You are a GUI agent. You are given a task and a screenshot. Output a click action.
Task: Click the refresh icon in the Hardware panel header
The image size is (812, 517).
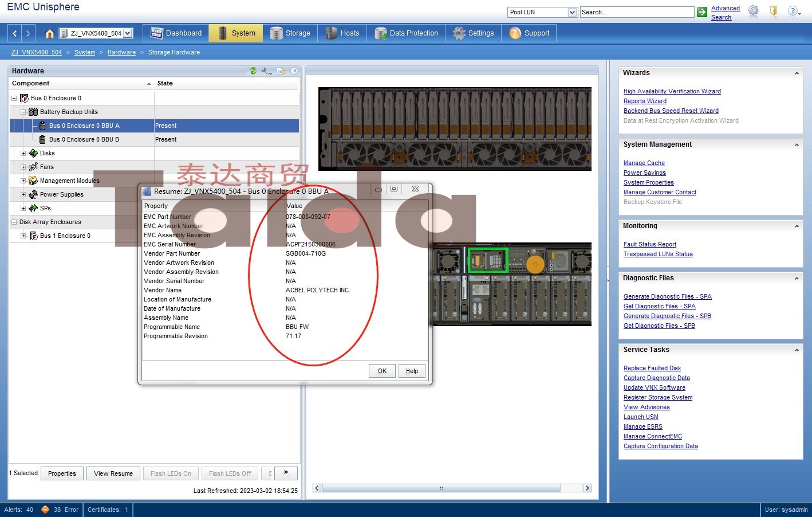coord(253,71)
